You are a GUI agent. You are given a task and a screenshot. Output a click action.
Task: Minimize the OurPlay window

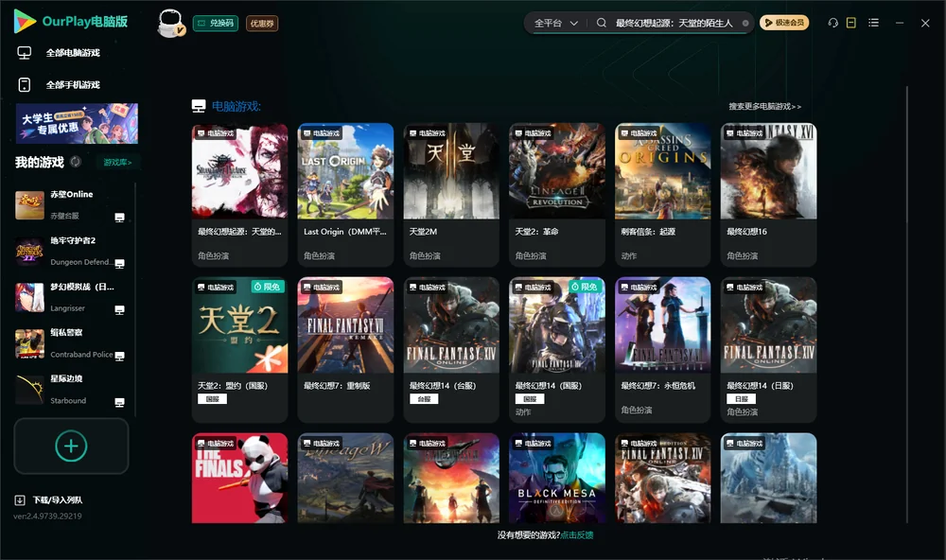coord(900,23)
